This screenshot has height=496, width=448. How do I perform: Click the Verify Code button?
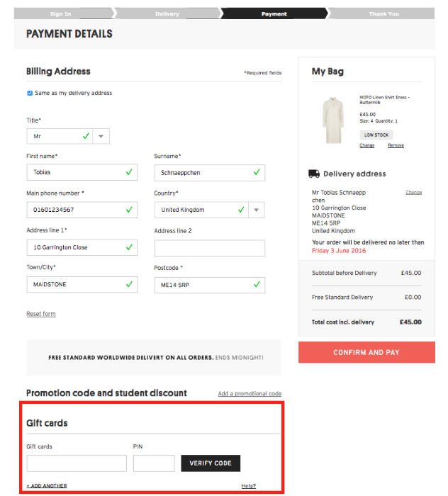[x=211, y=463]
